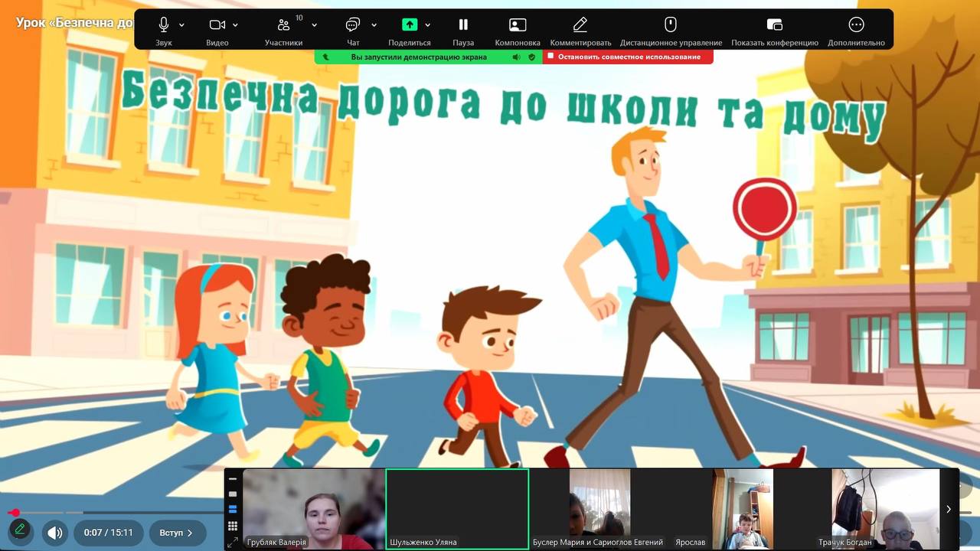Click the red video progress bar handle
This screenshot has height=551, width=980.
coord(15,513)
